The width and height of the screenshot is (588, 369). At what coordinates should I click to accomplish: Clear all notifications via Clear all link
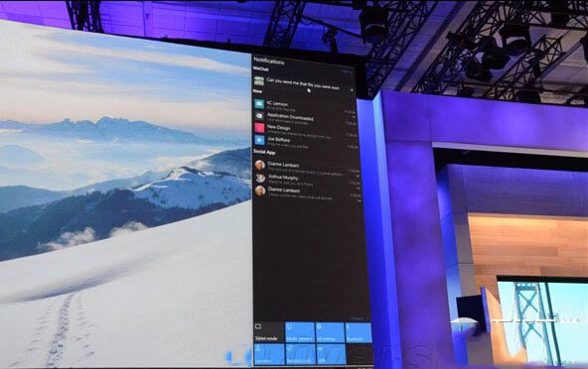(347, 70)
